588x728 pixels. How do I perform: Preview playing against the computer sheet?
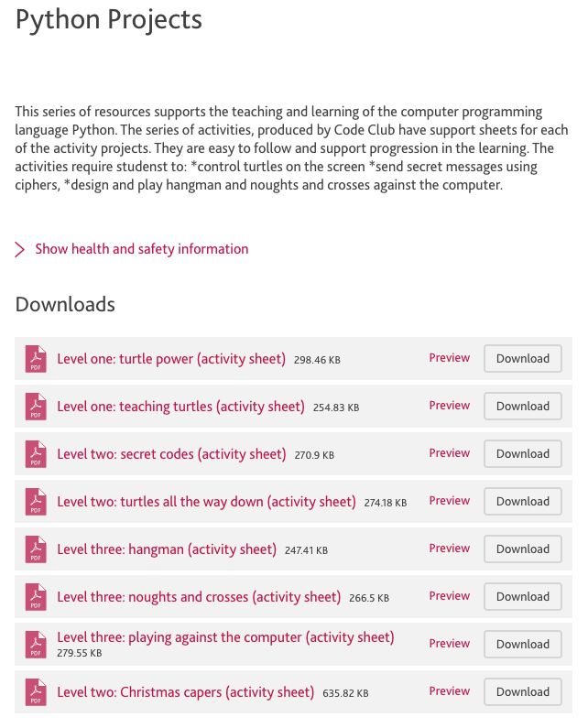tap(449, 644)
